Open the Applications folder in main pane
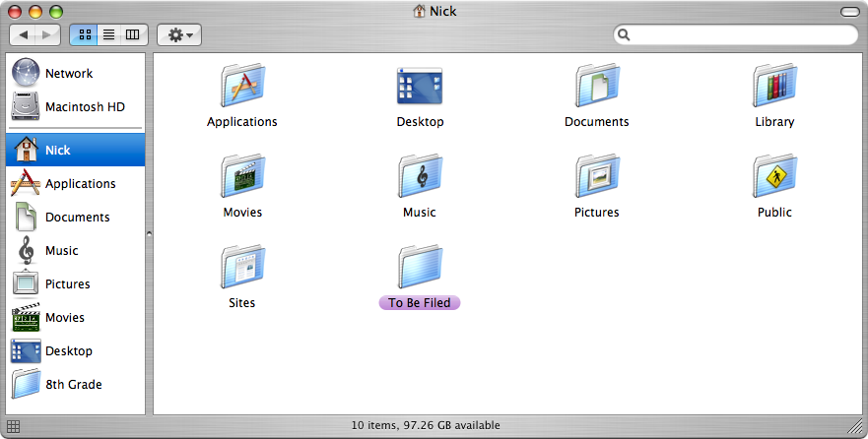 [x=243, y=86]
